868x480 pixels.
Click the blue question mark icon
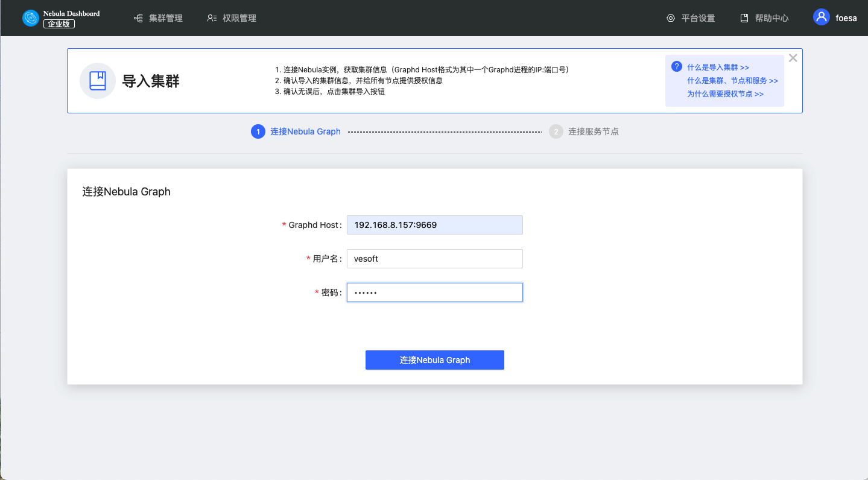point(677,66)
